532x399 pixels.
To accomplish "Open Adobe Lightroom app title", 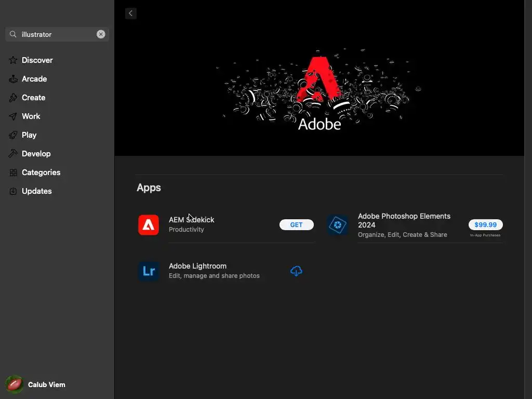I will 197,266.
